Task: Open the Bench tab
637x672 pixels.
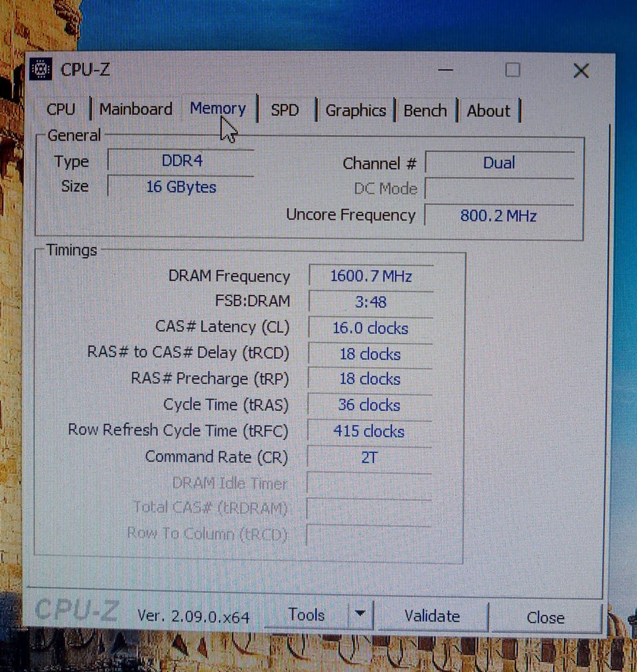Action: (425, 111)
